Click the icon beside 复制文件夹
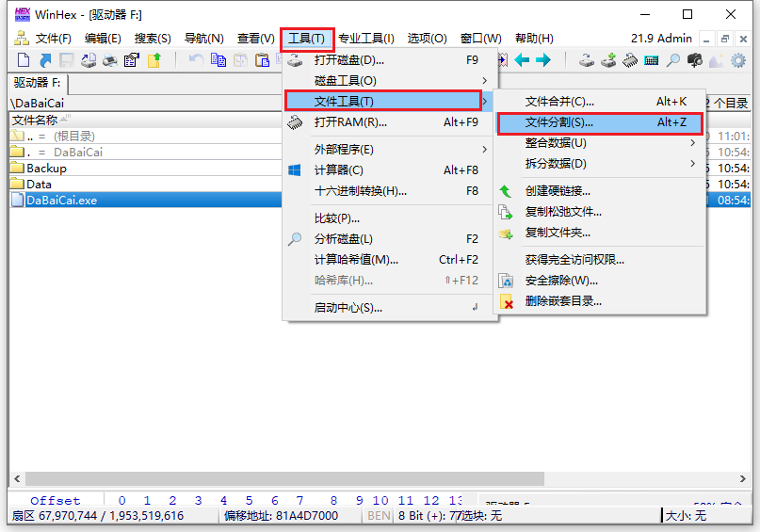This screenshot has height=532, width=760. click(x=506, y=234)
